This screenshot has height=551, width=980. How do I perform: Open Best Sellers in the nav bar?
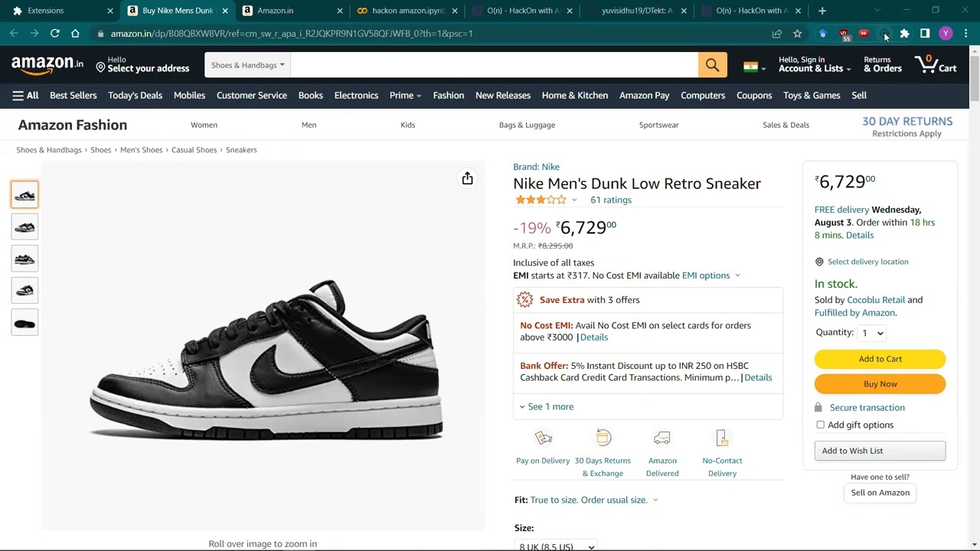click(73, 96)
